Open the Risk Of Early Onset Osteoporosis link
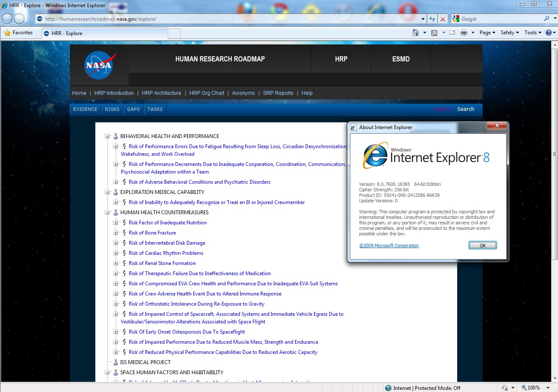Viewport: 558px width, 392px height. 187,332
